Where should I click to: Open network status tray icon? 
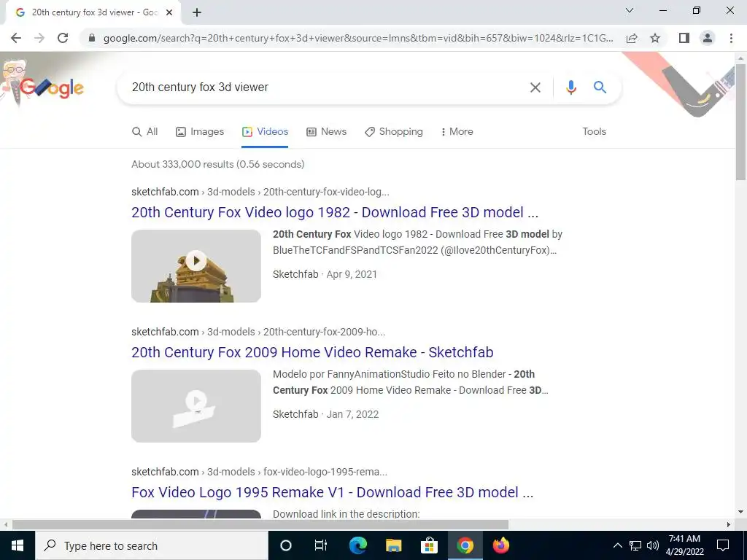635,545
